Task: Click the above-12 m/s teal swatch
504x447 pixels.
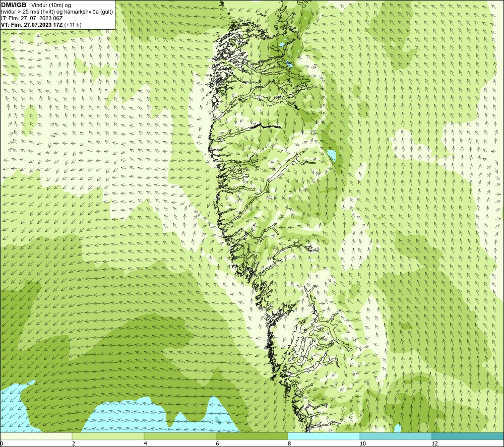Action: click(468, 436)
